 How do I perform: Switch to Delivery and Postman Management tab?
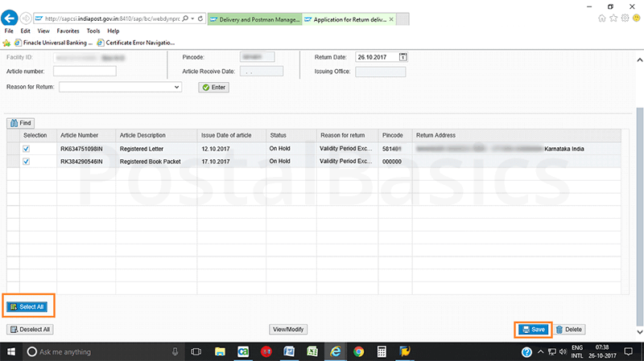254,18
